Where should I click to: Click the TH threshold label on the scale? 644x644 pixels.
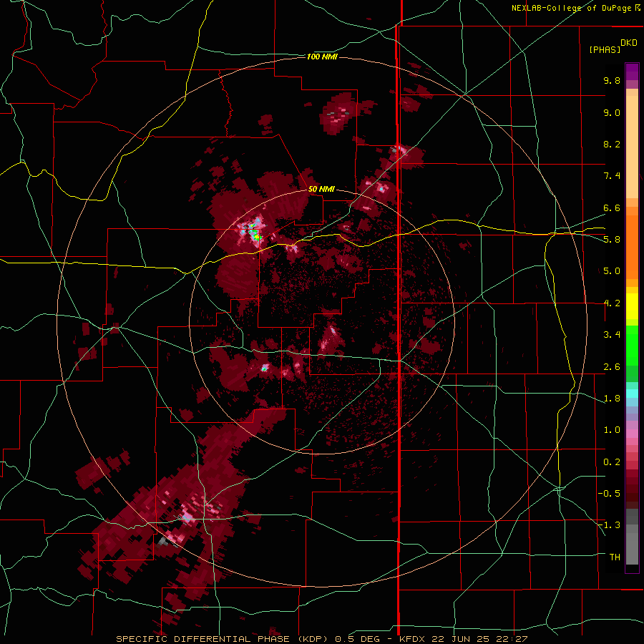coord(615,557)
